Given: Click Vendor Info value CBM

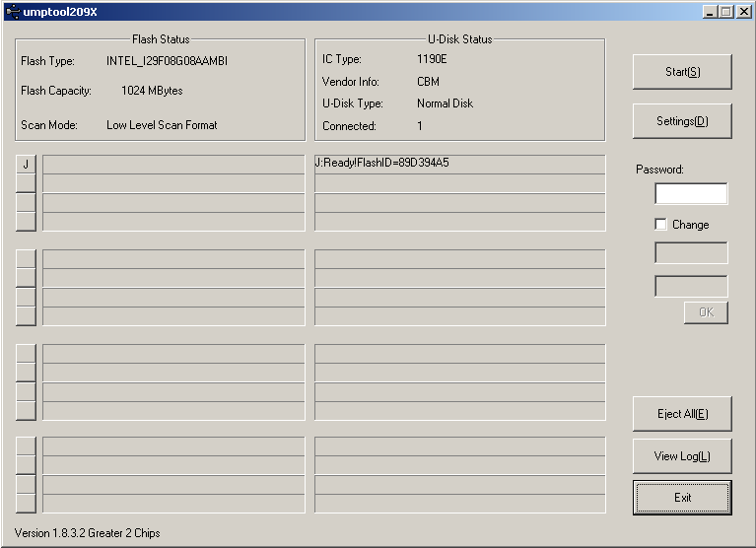Looking at the screenshot, I should (x=428, y=82).
